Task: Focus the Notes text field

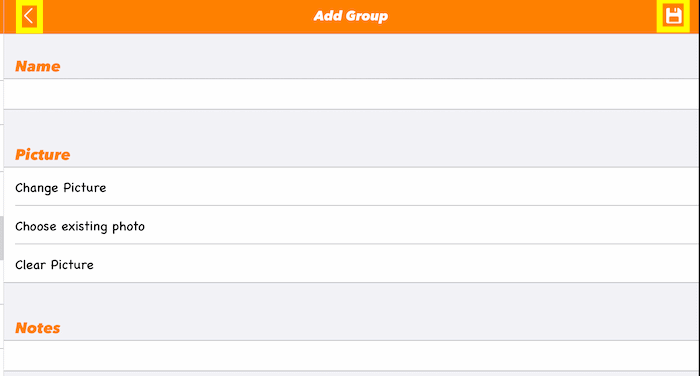Action: tap(351, 355)
